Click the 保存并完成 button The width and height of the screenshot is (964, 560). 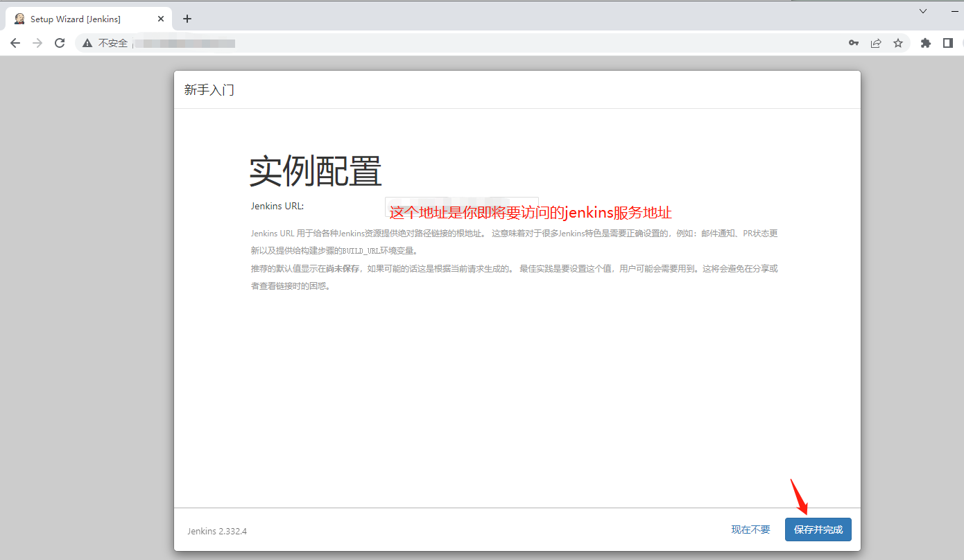818,530
